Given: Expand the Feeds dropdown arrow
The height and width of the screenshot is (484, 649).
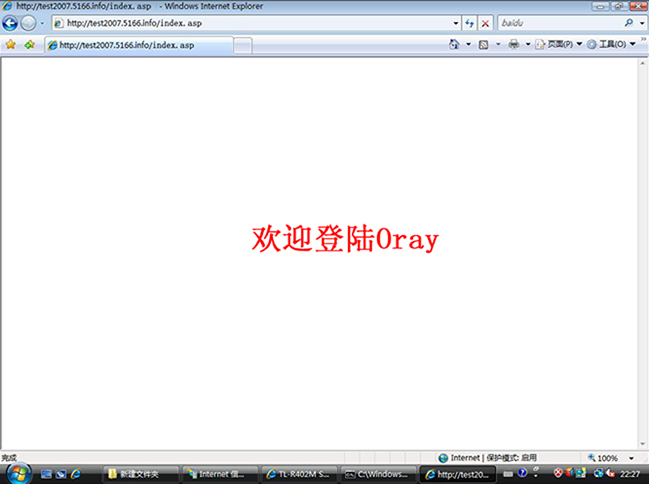Looking at the screenshot, I should pos(498,44).
